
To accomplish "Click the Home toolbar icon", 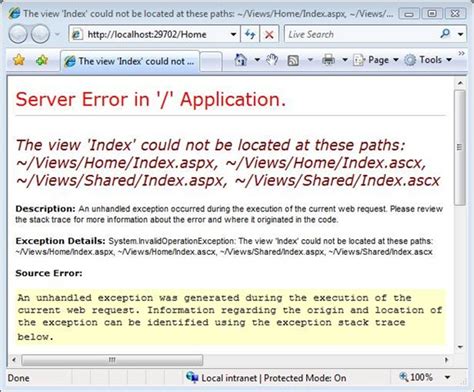I will 241,60.
